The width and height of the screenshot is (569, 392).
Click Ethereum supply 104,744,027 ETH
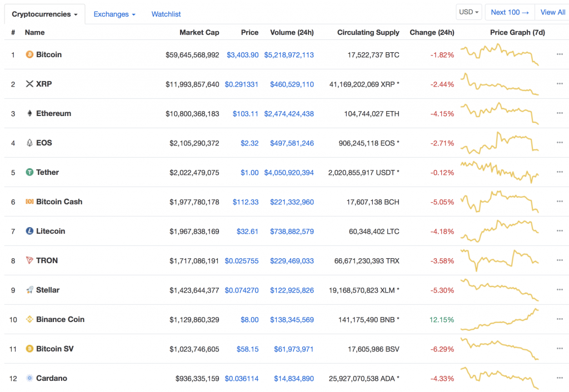click(372, 113)
